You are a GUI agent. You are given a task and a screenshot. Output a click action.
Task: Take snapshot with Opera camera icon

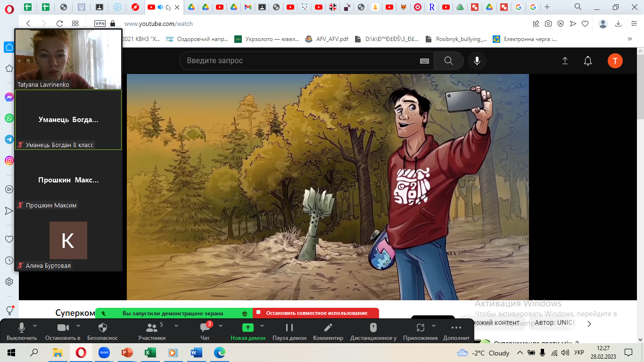[x=548, y=24]
